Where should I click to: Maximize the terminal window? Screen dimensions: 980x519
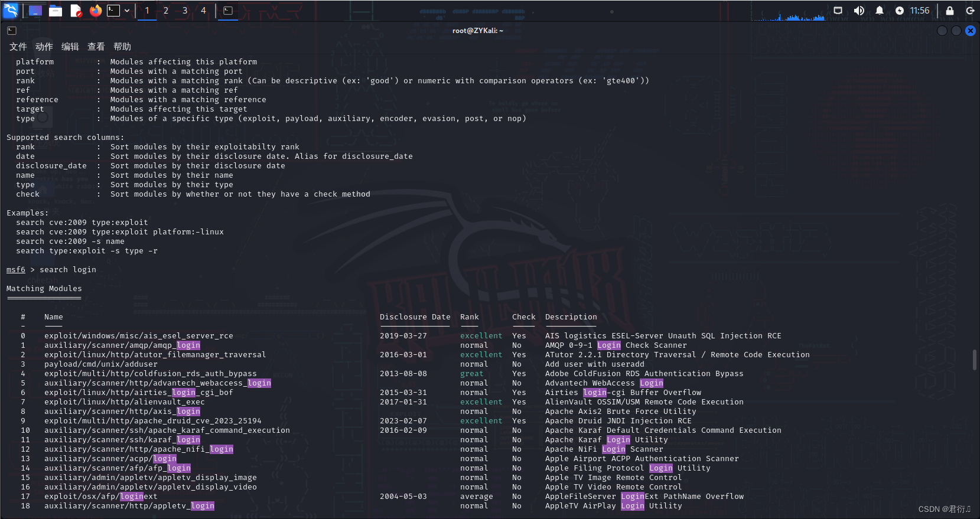point(956,31)
